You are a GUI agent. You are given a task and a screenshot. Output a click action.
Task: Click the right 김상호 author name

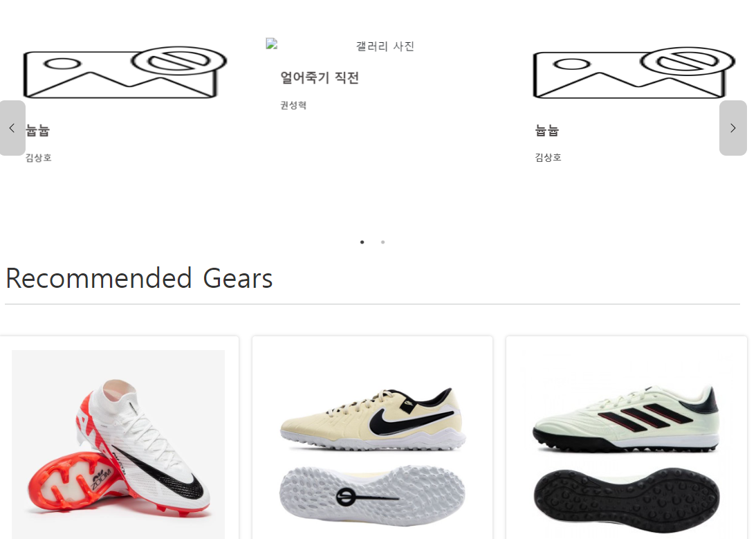point(548,157)
